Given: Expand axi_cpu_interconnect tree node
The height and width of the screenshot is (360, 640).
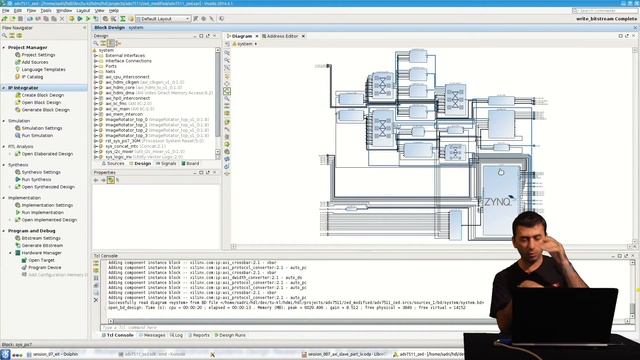Looking at the screenshot, I should click(96, 77).
